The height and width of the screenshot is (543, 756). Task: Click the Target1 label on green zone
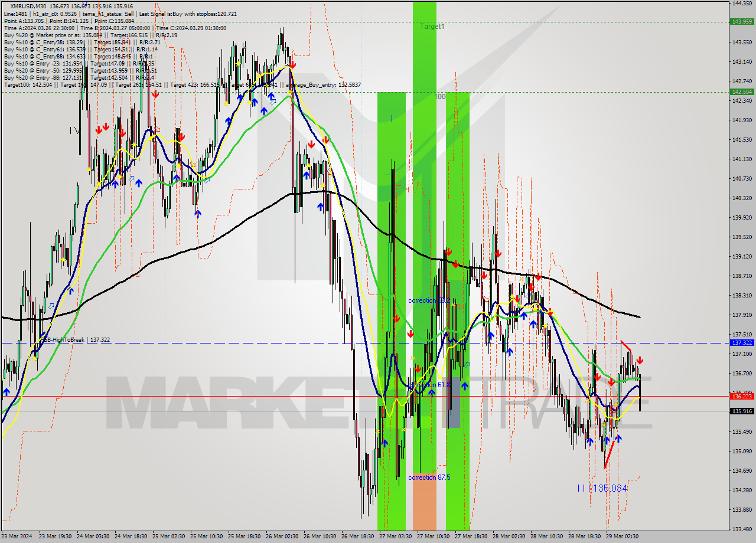(x=432, y=27)
